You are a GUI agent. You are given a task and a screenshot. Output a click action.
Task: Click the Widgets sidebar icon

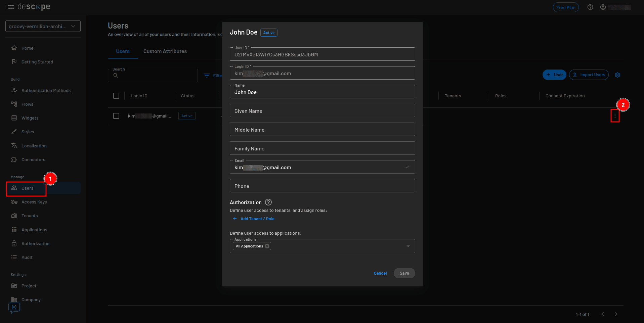pos(15,118)
